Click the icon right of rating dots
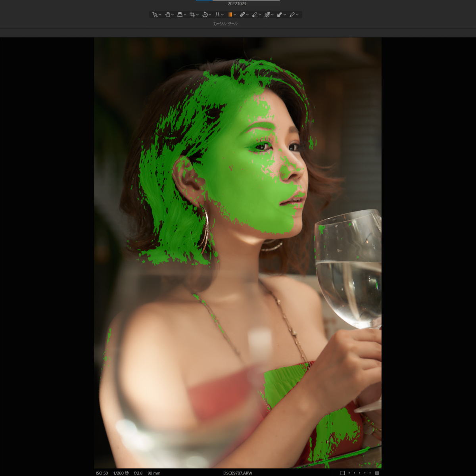The height and width of the screenshot is (476, 476). coord(377,473)
